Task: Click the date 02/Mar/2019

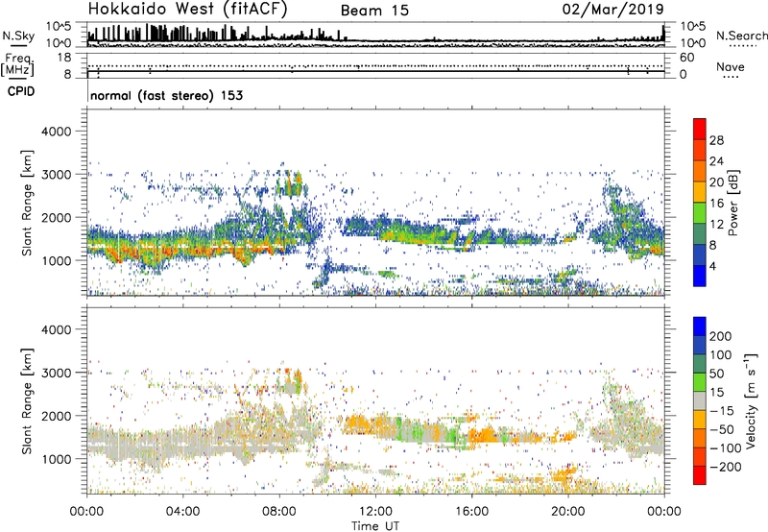Action: [613, 9]
